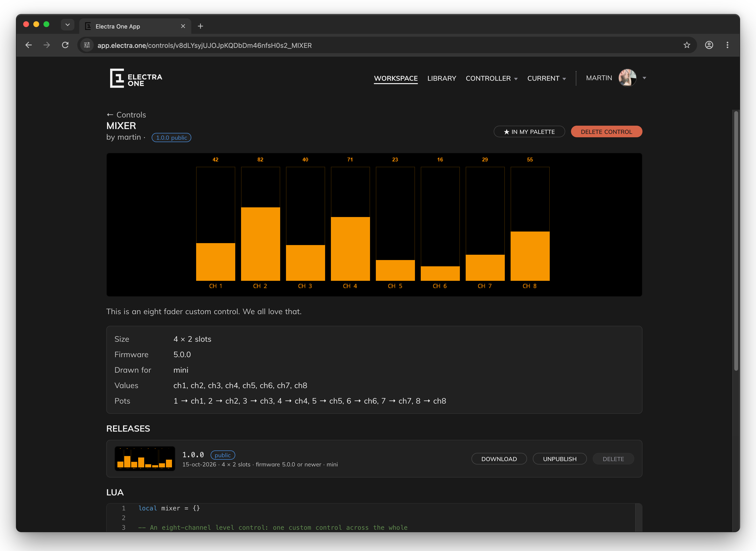Image resolution: width=756 pixels, height=551 pixels.
Task: Open the release 1.0.0 preview thumbnail
Action: [x=145, y=458]
